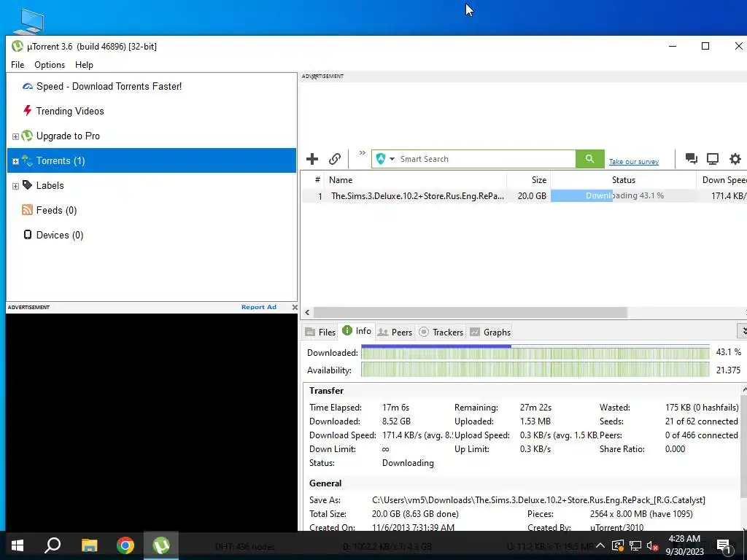Screen dimensions: 747x560
Task: Click Add Torrent from URL link icon
Action: [x=335, y=159]
